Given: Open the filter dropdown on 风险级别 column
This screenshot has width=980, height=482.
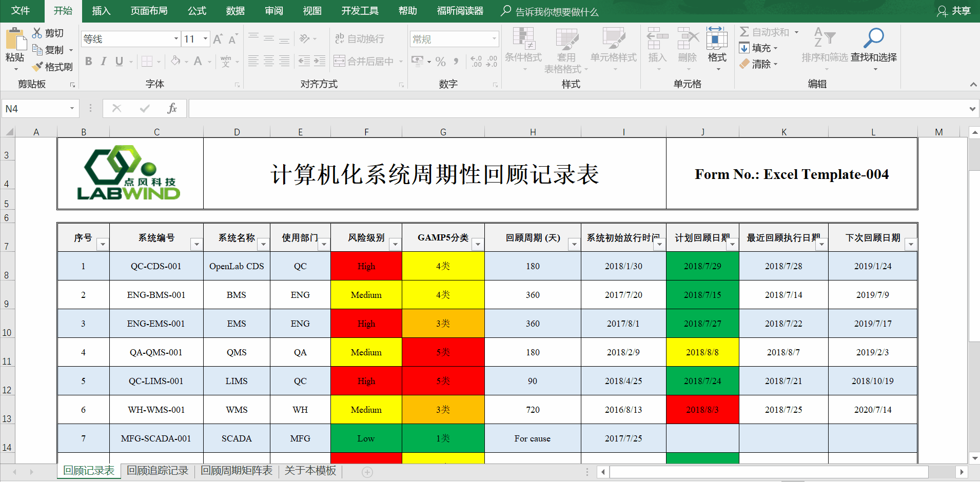Looking at the screenshot, I should [395, 245].
